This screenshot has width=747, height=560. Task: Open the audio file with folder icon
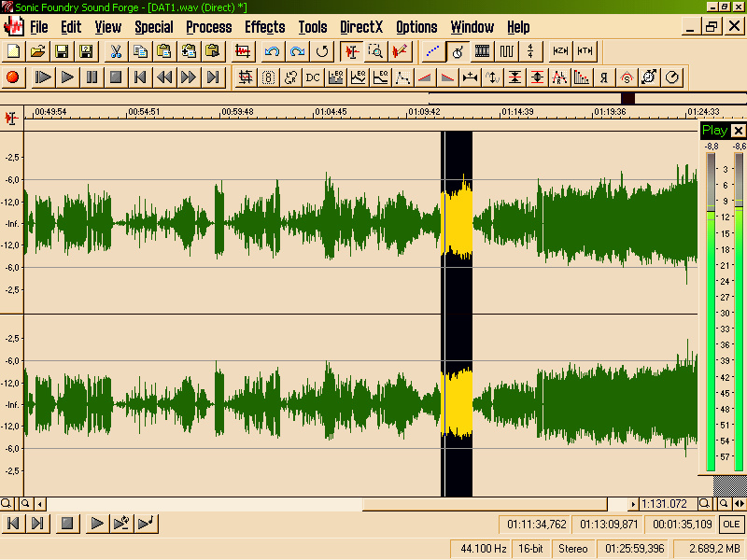click(37, 51)
